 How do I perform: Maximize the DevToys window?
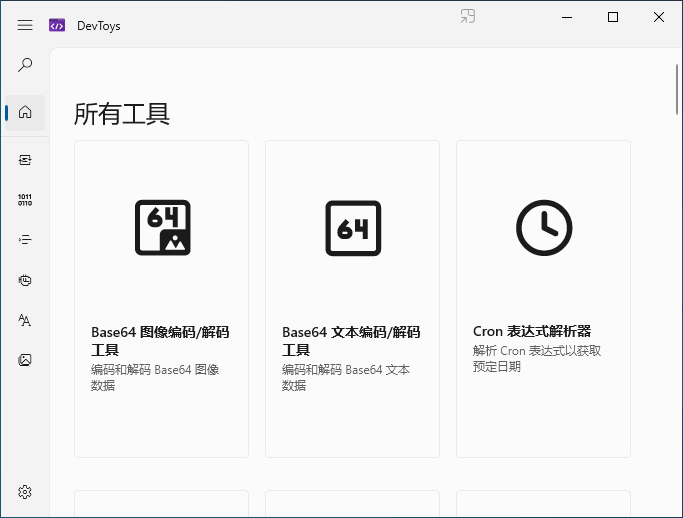click(x=613, y=17)
